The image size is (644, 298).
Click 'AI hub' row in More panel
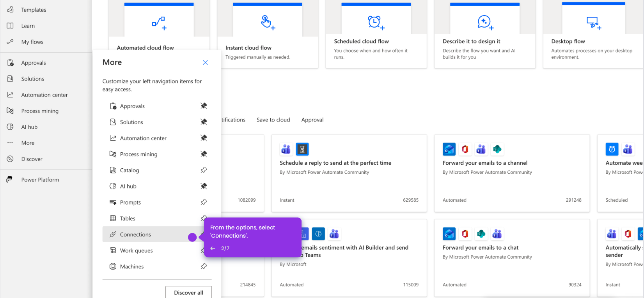pos(157,186)
